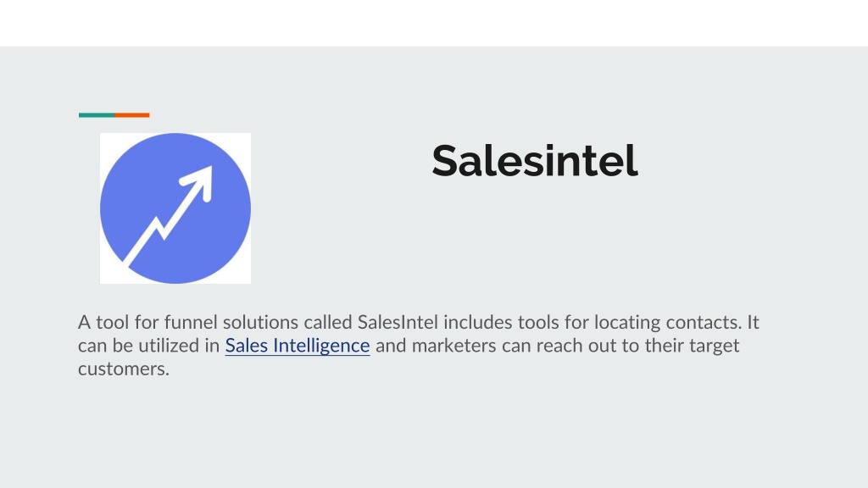Image resolution: width=868 pixels, height=488 pixels.
Task: Click the word SalesIntel in paragraph
Action: tap(398, 322)
